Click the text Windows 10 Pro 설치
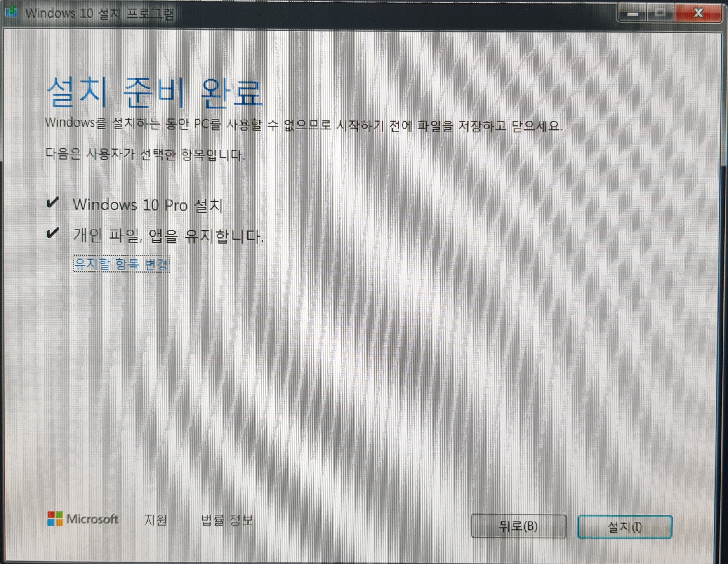 click(148, 205)
